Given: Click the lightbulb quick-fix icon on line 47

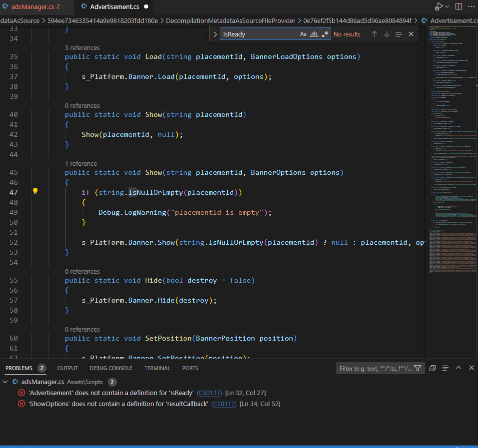Looking at the screenshot, I should 35,191.
